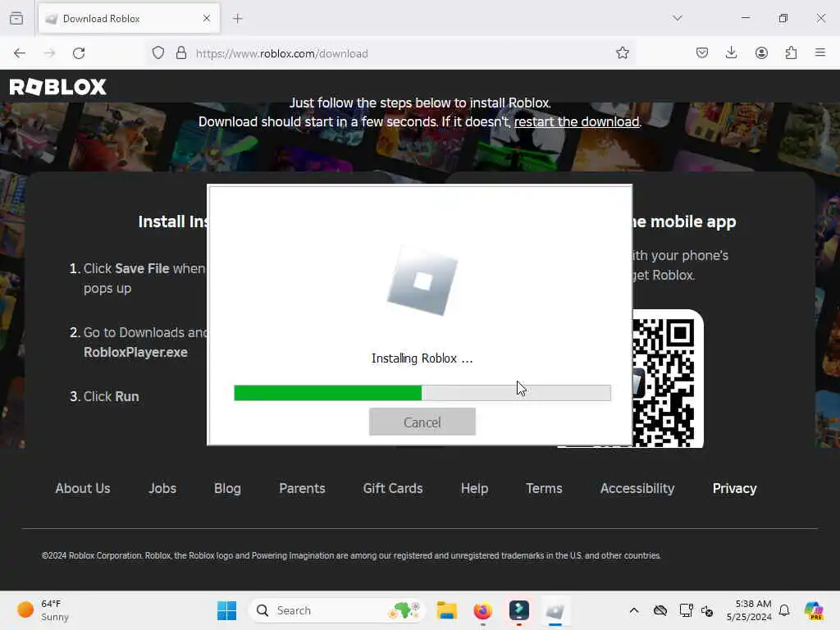Click the RobloxPlayer.exe instruction text

135,353
